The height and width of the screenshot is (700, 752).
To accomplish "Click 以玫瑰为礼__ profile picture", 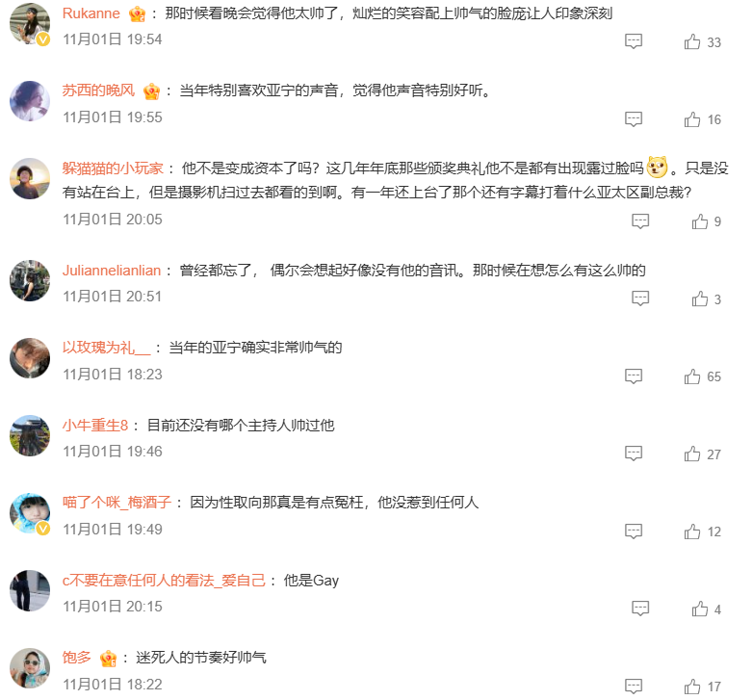I will [30, 358].
